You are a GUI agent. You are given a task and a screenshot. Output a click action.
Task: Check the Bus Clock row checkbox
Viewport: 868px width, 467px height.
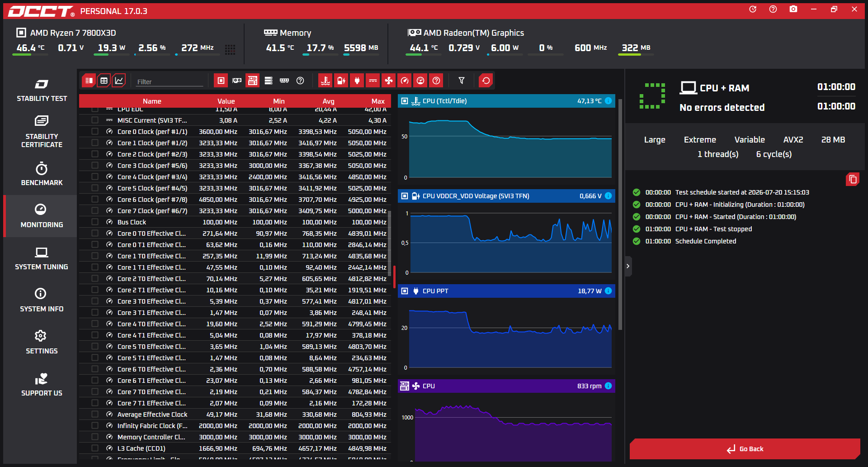(95, 222)
